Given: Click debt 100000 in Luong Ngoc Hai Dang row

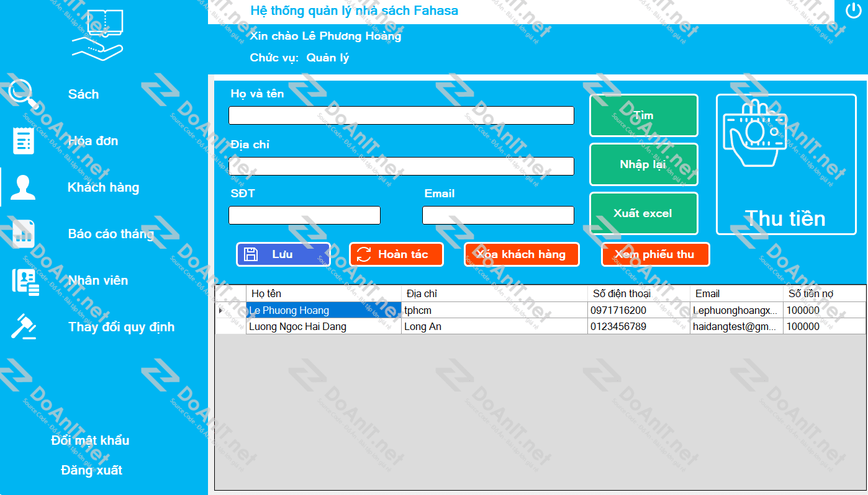Looking at the screenshot, I should pos(825,326).
